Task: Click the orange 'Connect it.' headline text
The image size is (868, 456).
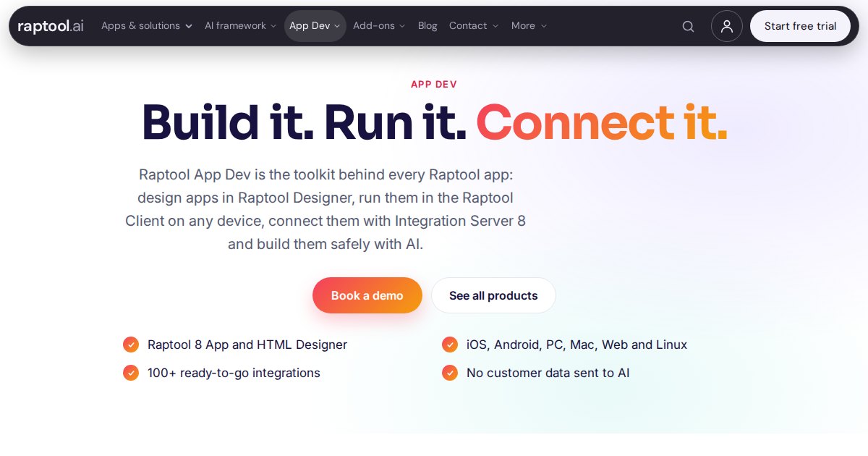Action: coord(602,122)
